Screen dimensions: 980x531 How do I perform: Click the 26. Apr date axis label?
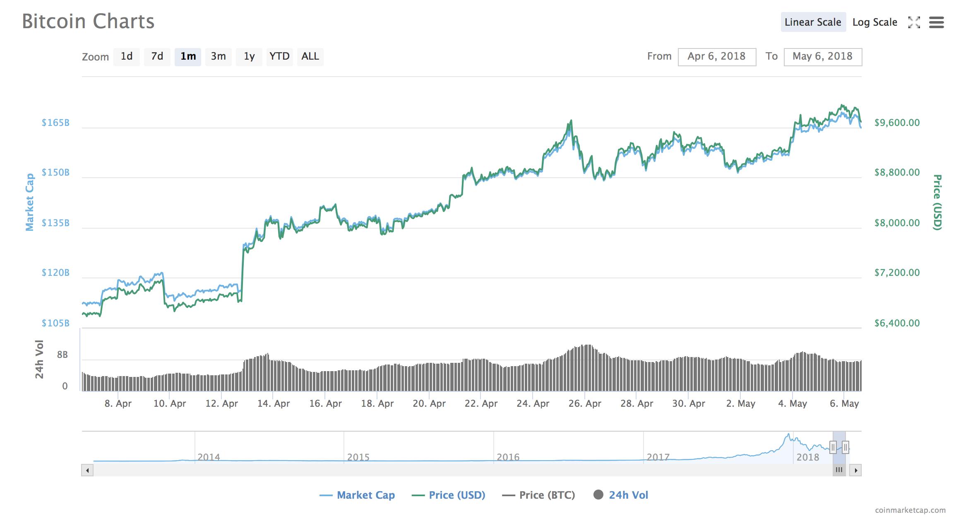[x=585, y=403]
